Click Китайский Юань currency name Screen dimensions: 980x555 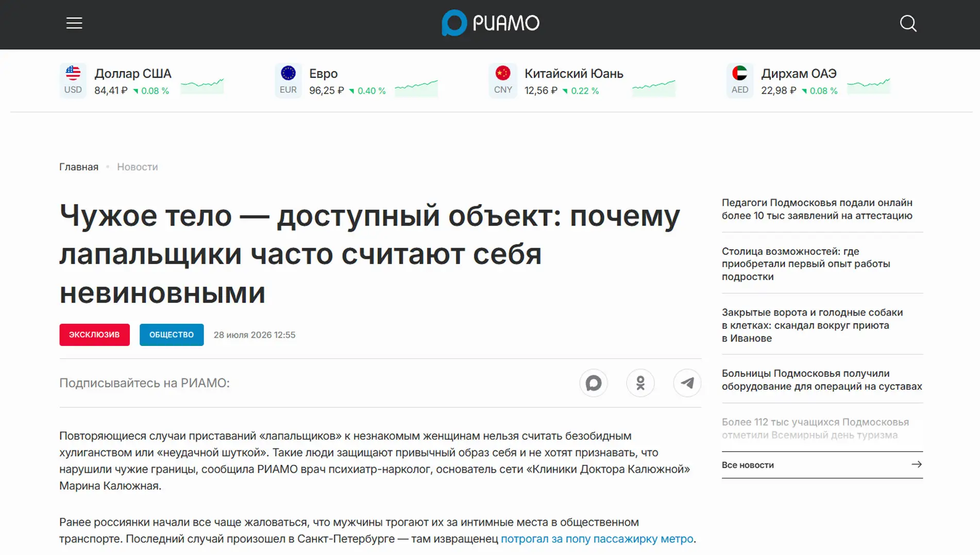[574, 74]
